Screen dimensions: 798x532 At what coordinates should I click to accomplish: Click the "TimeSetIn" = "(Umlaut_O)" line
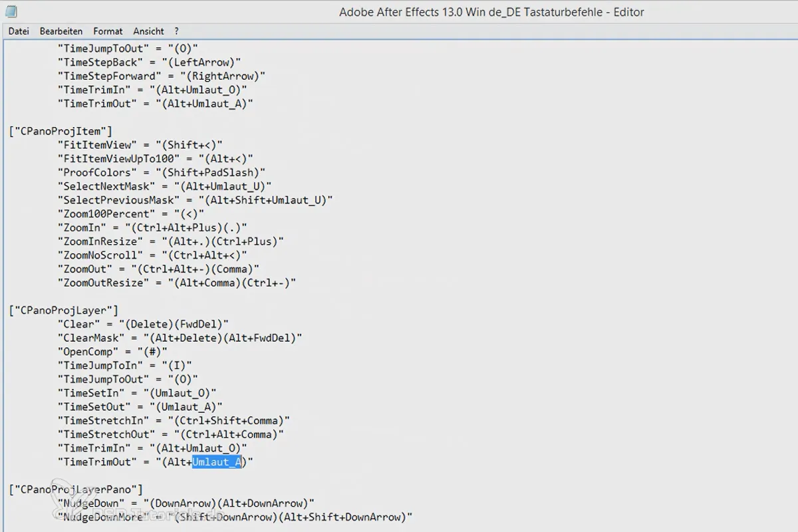click(137, 393)
